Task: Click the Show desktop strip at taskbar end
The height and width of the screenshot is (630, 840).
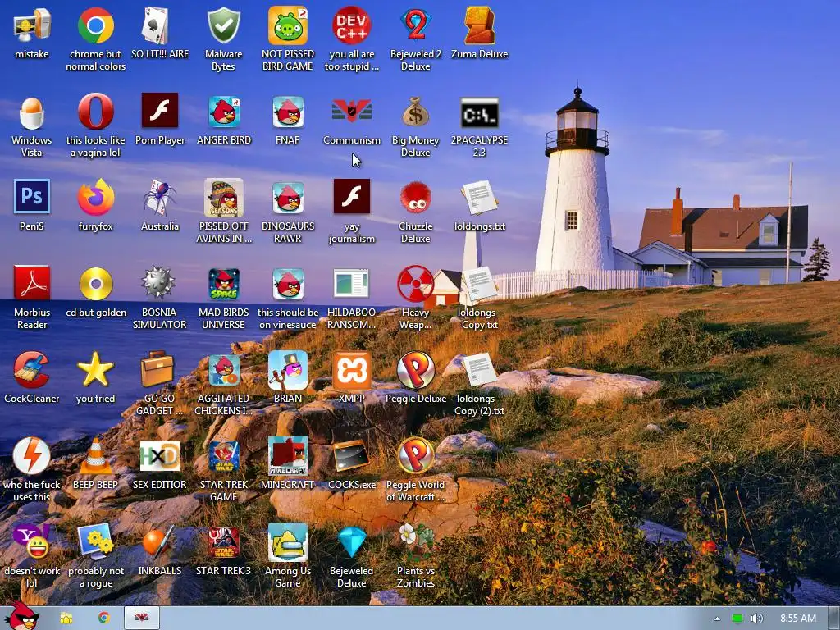Action: (833, 619)
